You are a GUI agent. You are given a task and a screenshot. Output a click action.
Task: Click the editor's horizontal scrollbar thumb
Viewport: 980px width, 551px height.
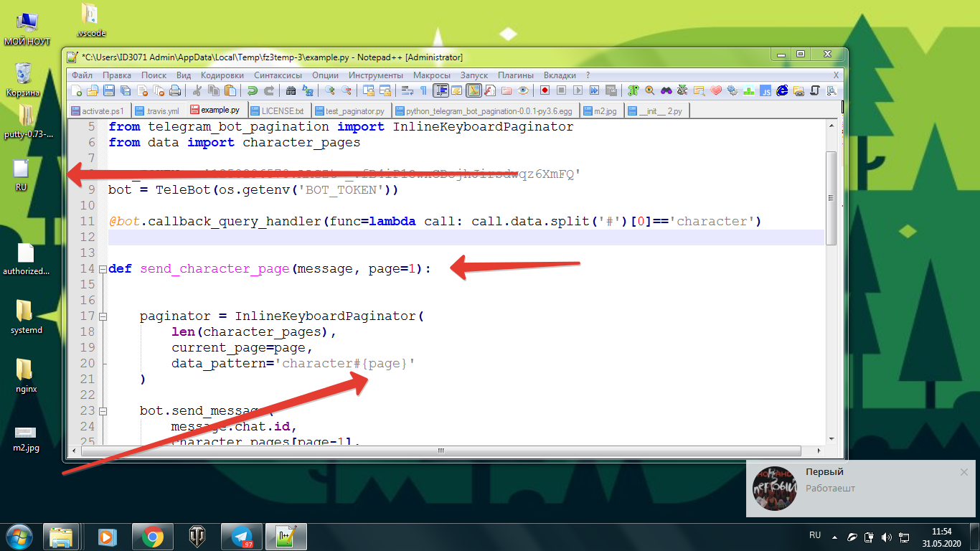(441, 451)
